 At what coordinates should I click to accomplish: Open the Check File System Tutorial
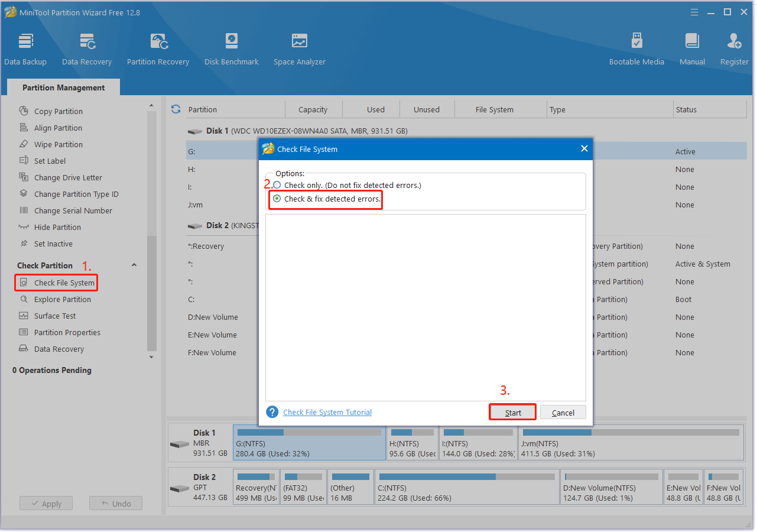pyautogui.click(x=327, y=412)
